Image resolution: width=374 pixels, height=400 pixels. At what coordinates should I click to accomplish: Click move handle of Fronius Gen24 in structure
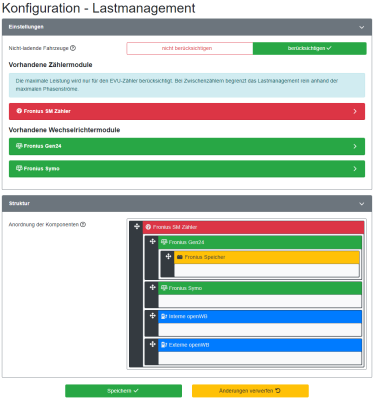pyautogui.click(x=152, y=241)
